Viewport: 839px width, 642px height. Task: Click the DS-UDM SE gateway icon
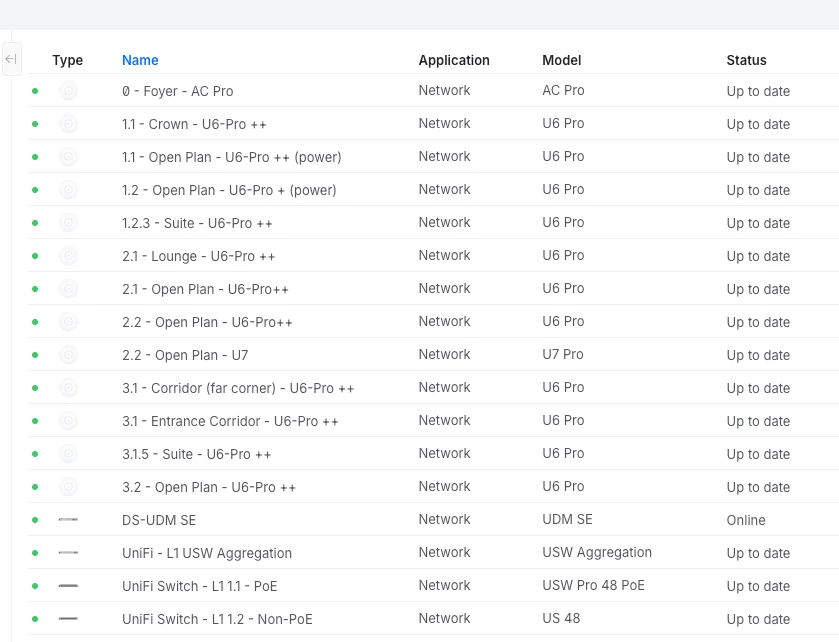68,520
